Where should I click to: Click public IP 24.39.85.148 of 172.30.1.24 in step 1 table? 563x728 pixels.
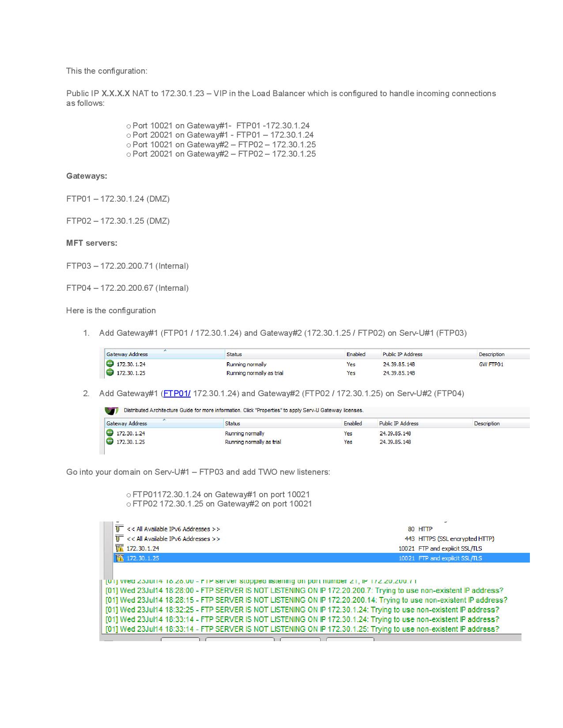399,364
